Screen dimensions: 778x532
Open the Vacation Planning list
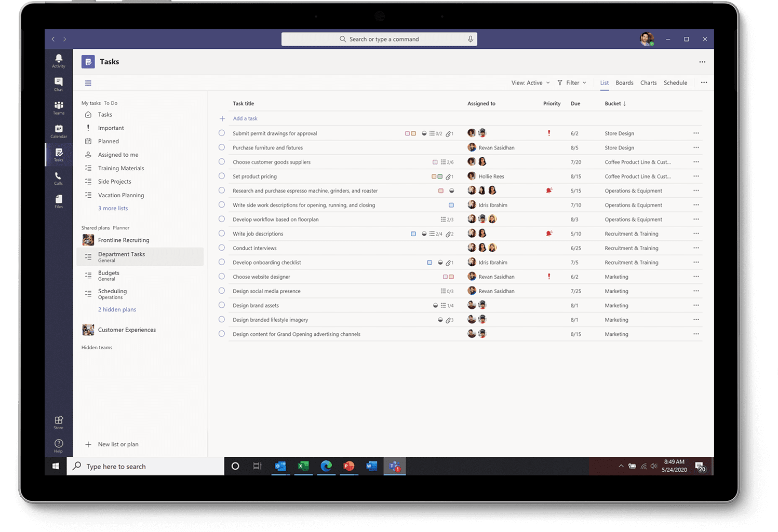click(x=121, y=195)
